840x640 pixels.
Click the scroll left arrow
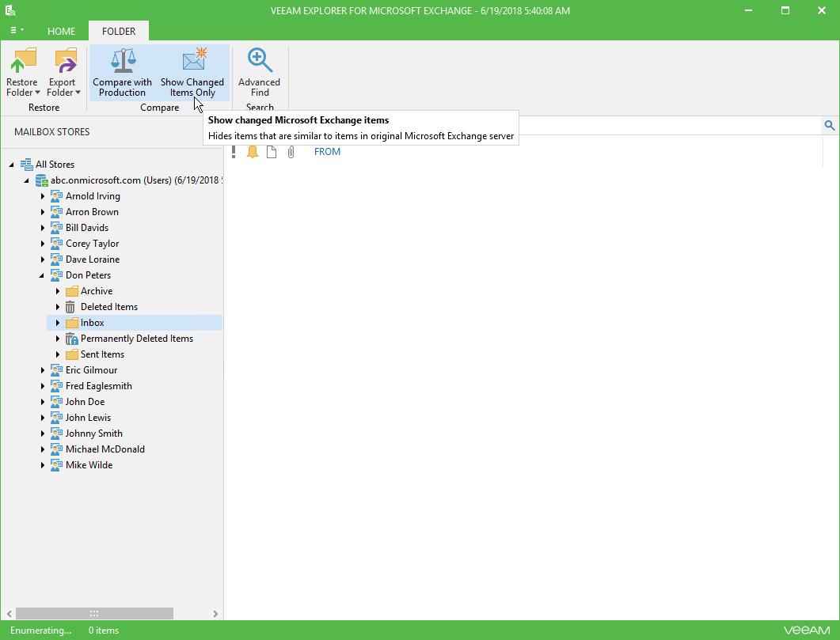pos(10,613)
